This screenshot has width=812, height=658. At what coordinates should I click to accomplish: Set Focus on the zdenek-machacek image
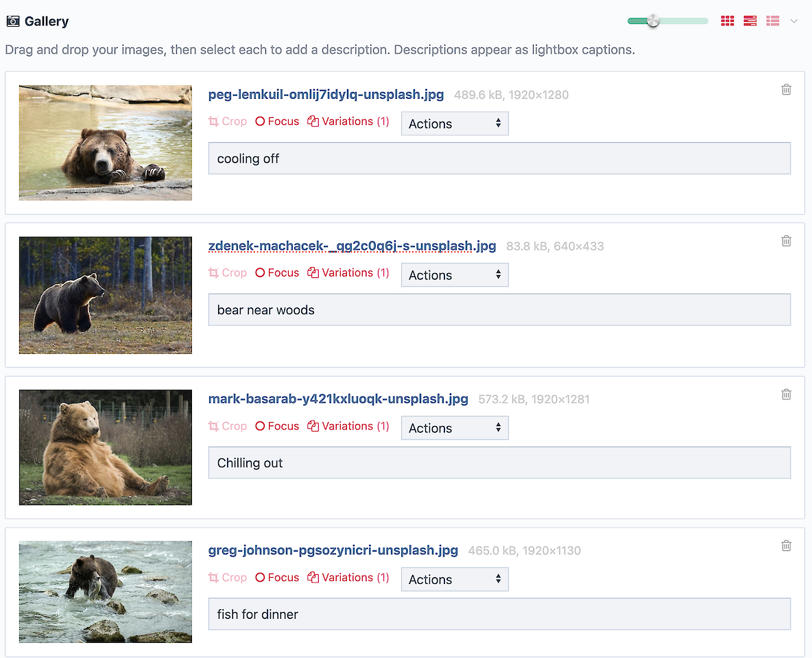point(277,272)
